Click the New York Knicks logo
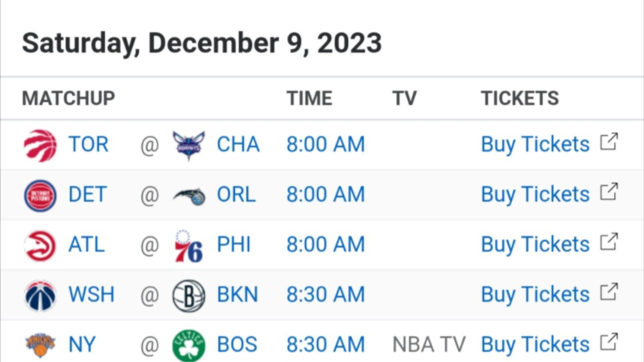This screenshot has width=644, height=362. 40,345
